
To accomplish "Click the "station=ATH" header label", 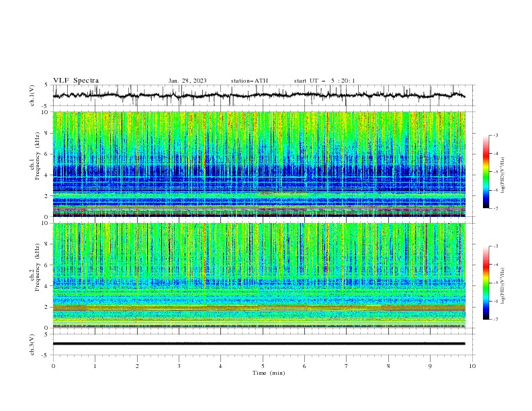I will [x=249, y=81].
